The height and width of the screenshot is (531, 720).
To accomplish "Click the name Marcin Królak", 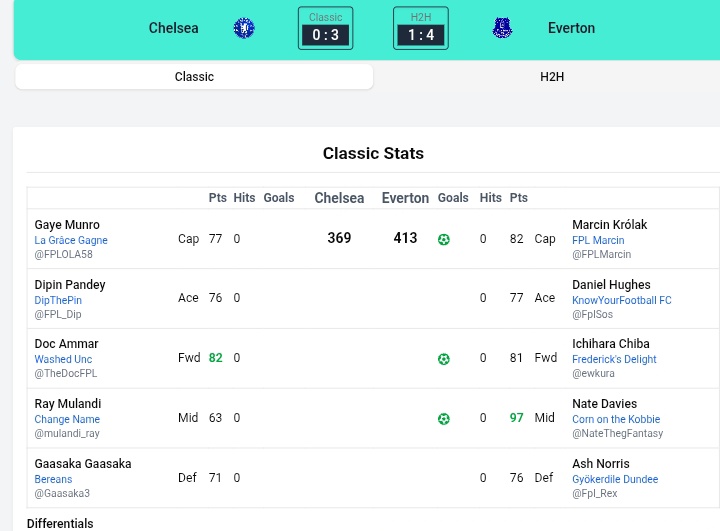I will pos(610,225).
